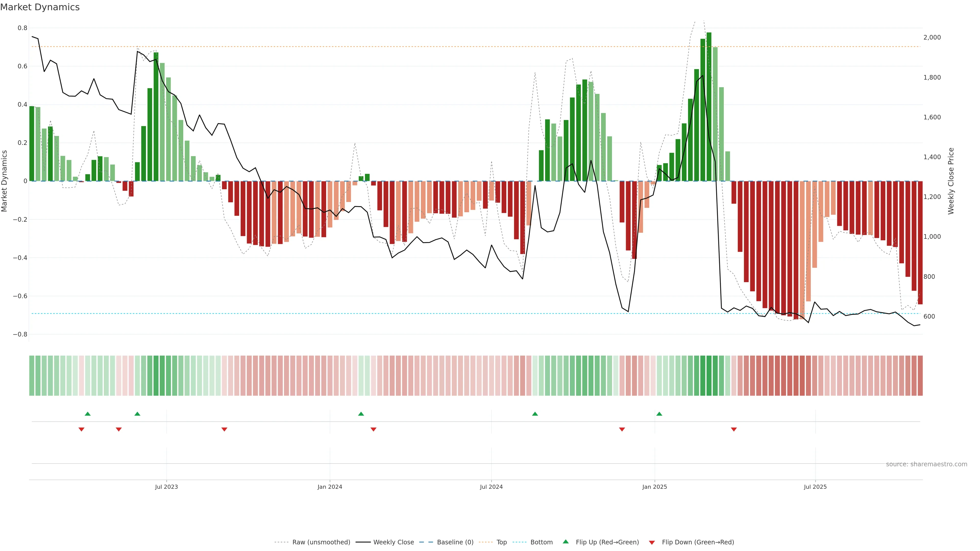Click green Flip Up triangle in legend

pos(566,542)
